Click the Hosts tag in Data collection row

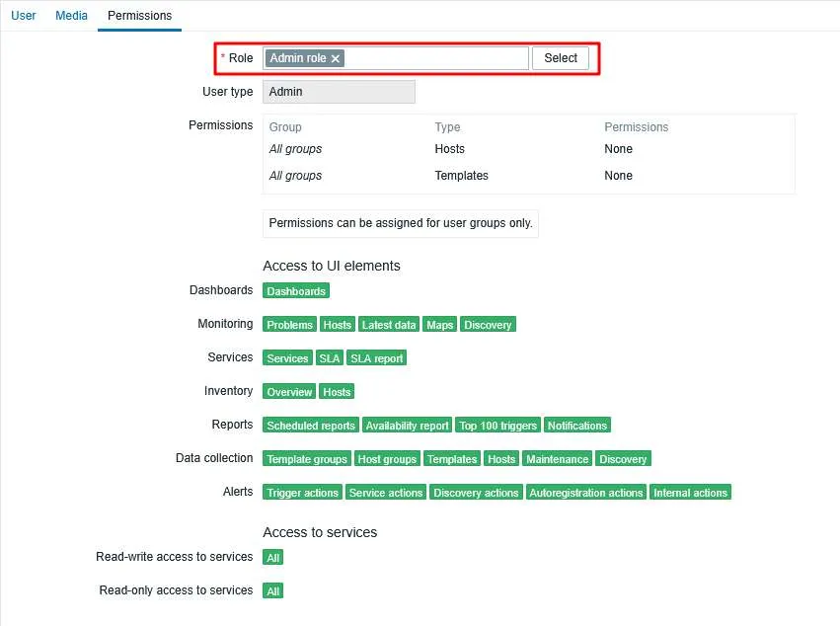[x=501, y=459]
